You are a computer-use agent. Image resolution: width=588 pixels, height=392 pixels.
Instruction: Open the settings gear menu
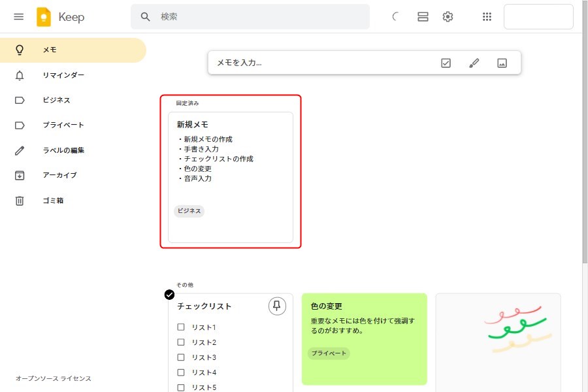[x=448, y=17]
